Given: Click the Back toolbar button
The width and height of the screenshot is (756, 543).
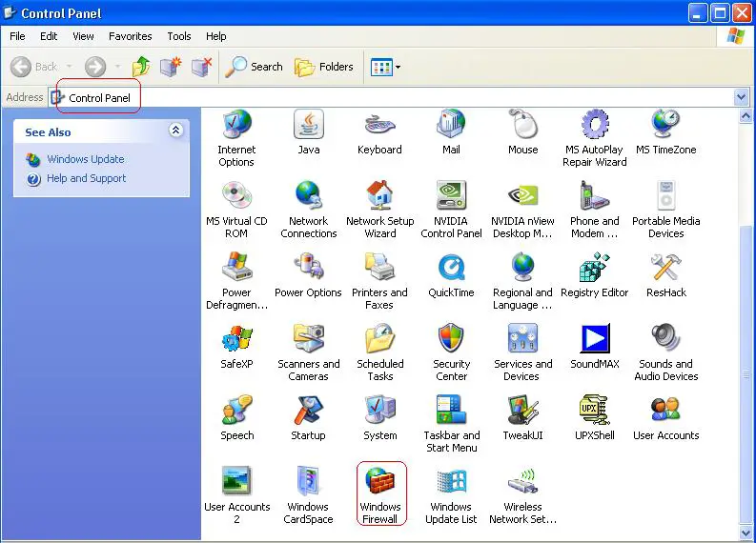Looking at the screenshot, I should click(x=34, y=67).
